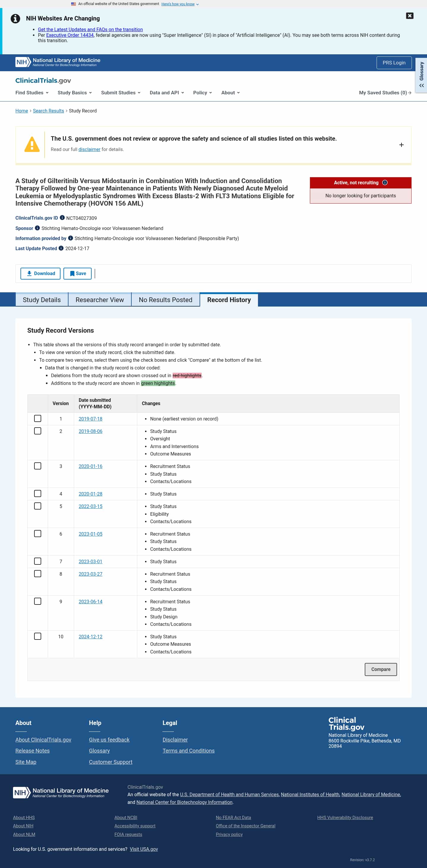427x868 pixels.
Task: Click the info icon next to Last Update Posted
Action: tap(61, 248)
